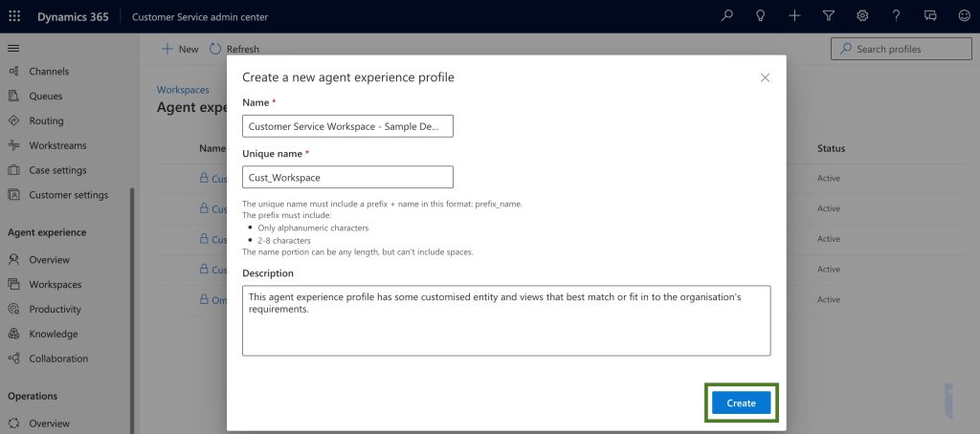Click the help question mark icon
The image size is (980, 434).
tap(896, 16)
